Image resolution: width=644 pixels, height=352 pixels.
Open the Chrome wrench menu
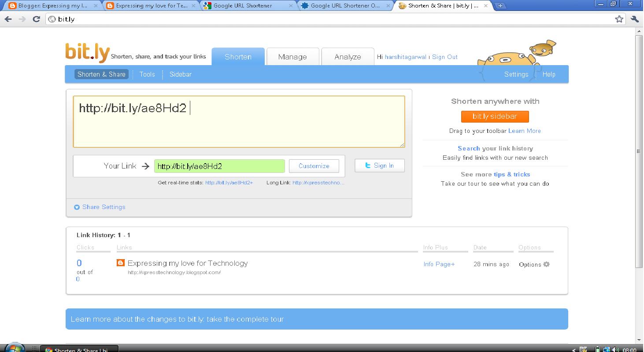pos(635,19)
